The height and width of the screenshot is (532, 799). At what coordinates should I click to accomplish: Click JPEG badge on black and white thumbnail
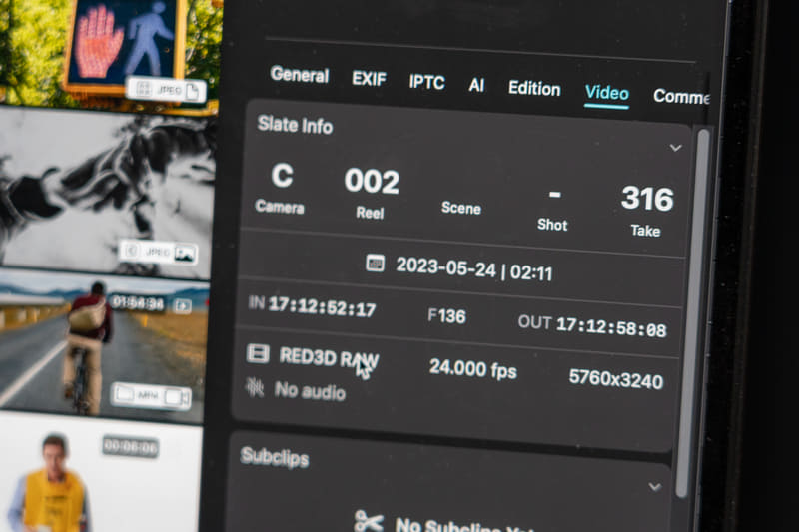158,252
